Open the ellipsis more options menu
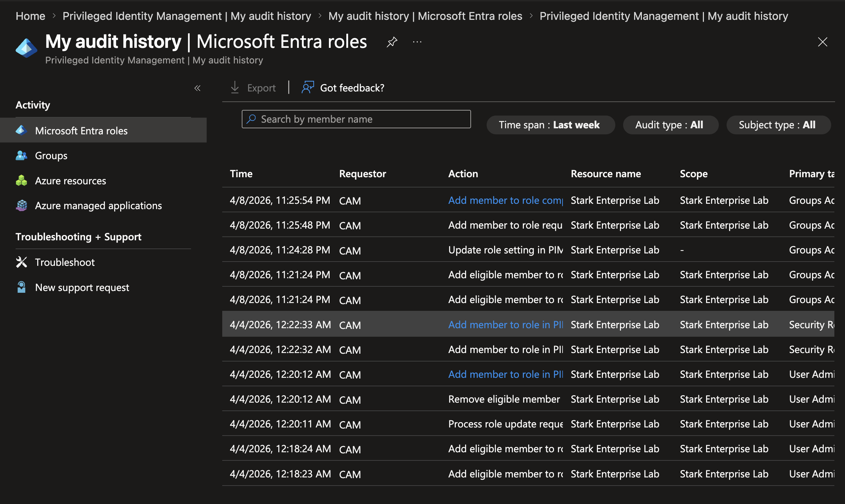Image resolution: width=845 pixels, height=504 pixels. point(417,42)
